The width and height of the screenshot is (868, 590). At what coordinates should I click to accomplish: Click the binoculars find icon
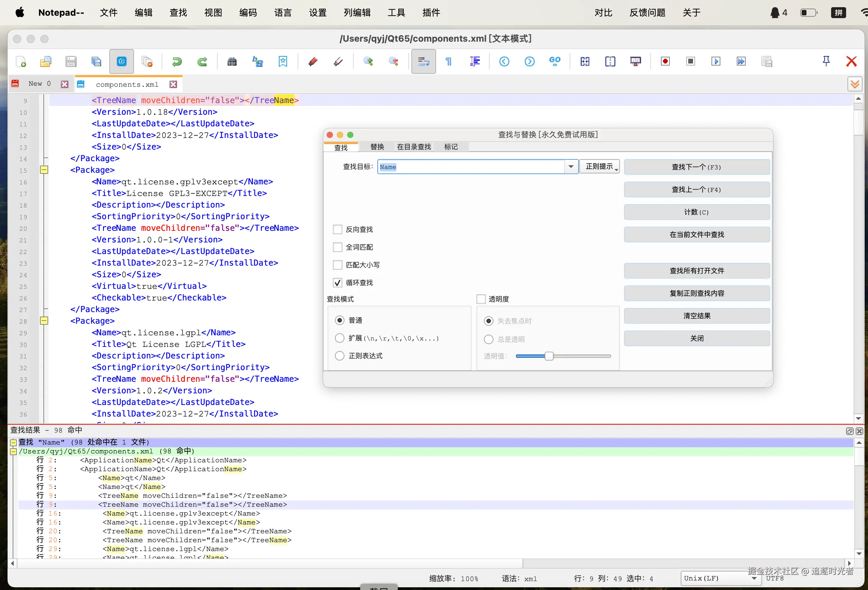(x=232, y=61)
